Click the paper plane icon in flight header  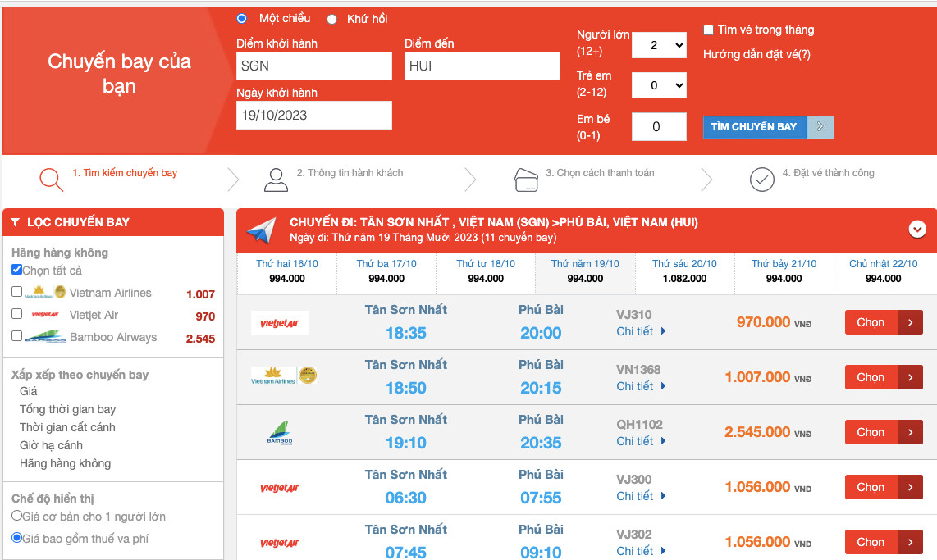262,231
